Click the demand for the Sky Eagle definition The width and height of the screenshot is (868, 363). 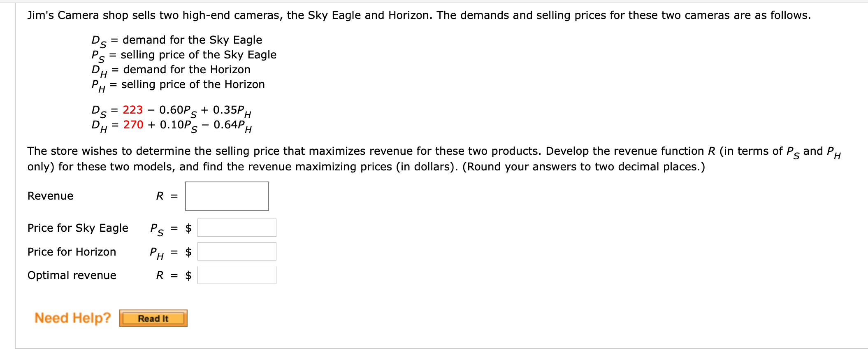coord(192,40)
